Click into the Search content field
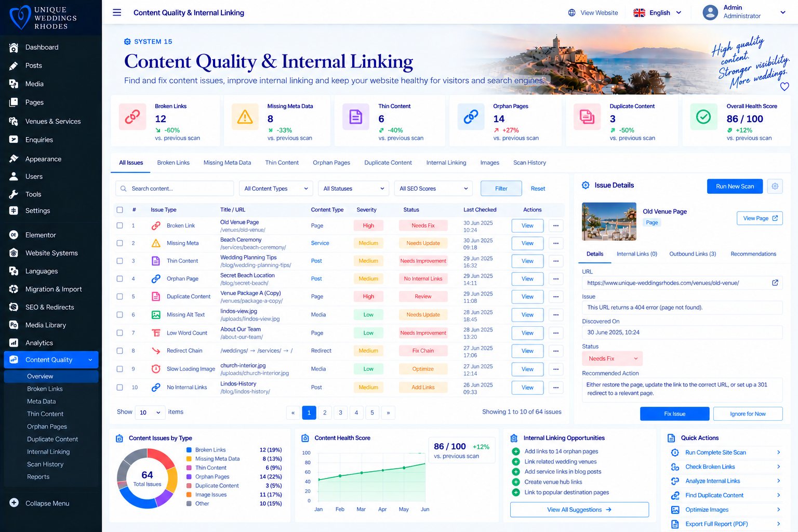798x532 pixels. coord(175,189)
